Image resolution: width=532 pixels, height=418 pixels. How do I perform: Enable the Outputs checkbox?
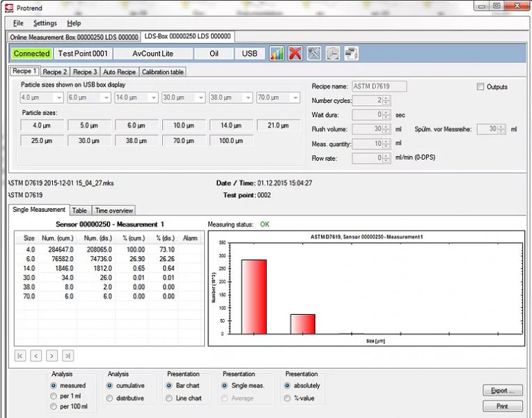480,87
